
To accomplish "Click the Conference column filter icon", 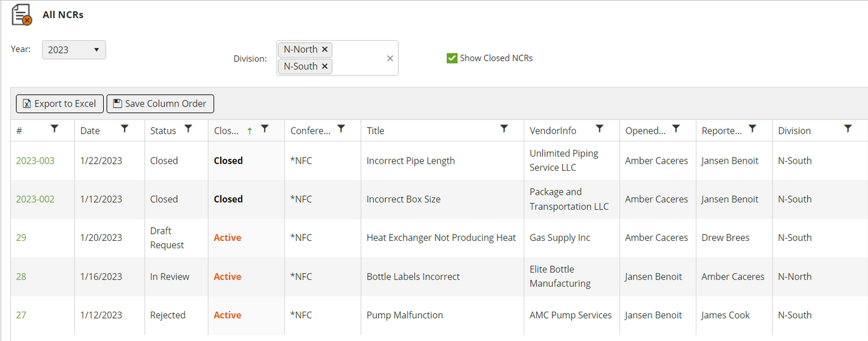I will (x=341, y=129).
